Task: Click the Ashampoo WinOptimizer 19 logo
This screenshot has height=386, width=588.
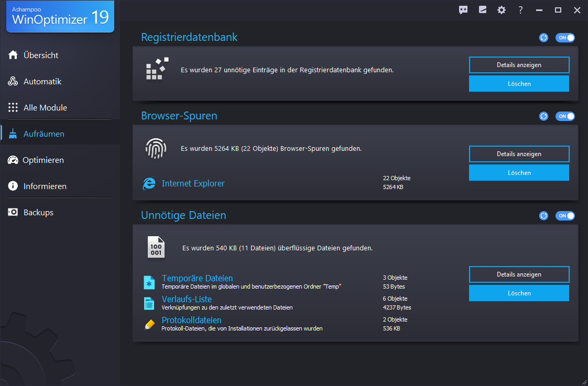Action: coord(60,16)
